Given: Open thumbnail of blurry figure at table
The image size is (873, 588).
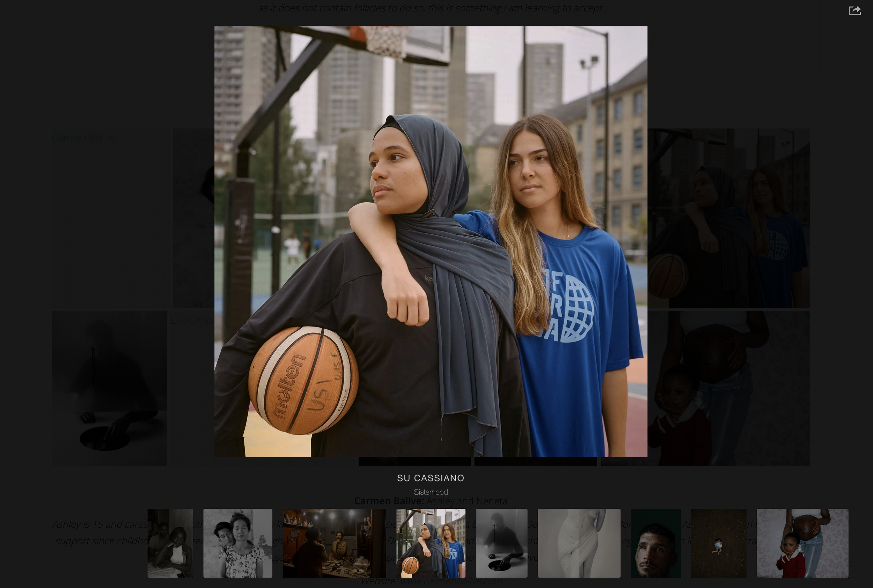Looking at the screenshot, I should 501,543.
